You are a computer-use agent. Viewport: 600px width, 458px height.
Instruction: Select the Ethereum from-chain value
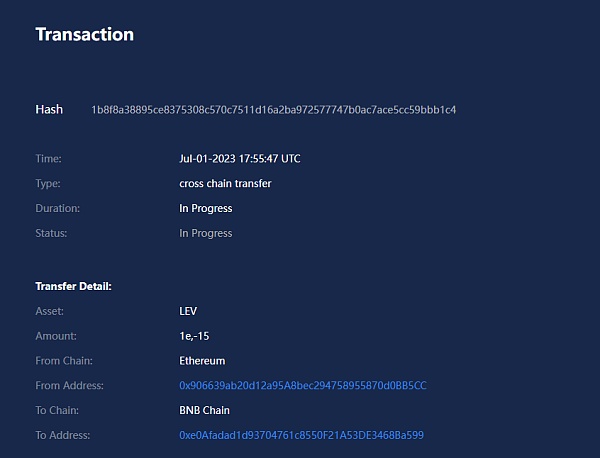pos(202,361)
